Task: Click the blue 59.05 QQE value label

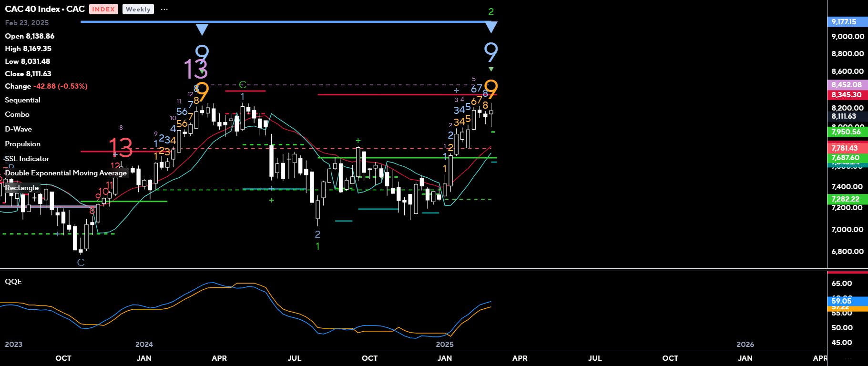Action: pos(841,301)
